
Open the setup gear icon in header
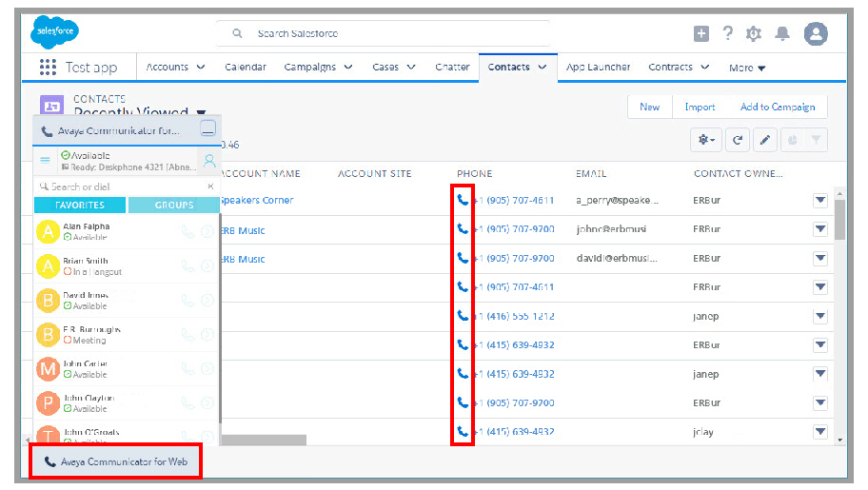click(x=754, y=33)
